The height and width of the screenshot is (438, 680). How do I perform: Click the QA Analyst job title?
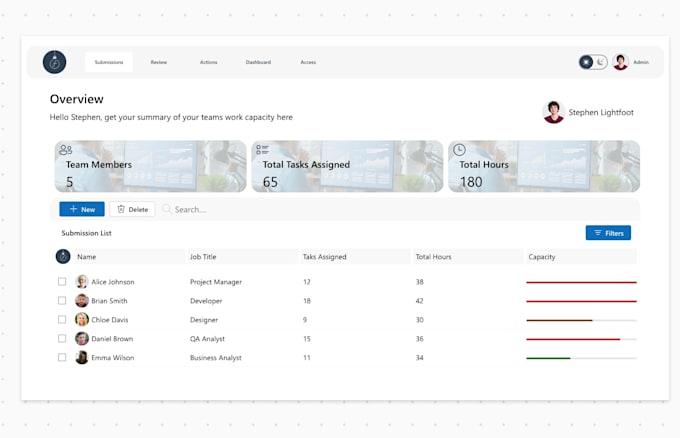(x=207, y=339)
